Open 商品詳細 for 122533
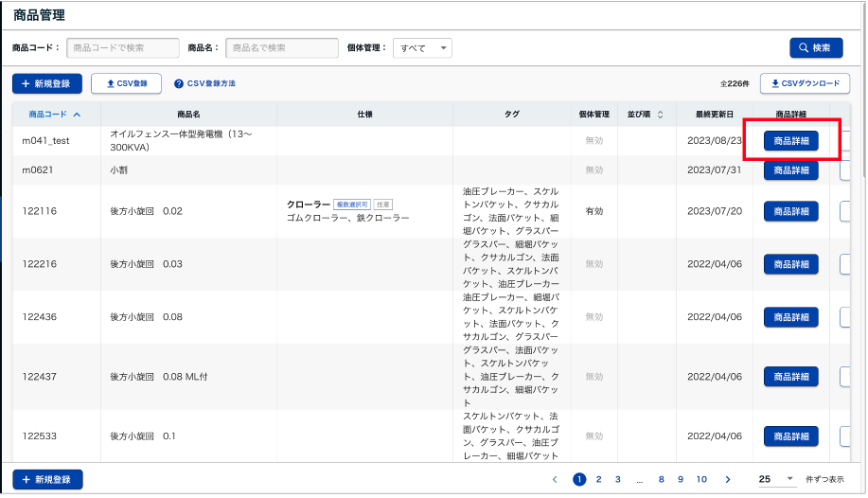The image size is (868, 498). pyautogui.click(x=791, y=436)
